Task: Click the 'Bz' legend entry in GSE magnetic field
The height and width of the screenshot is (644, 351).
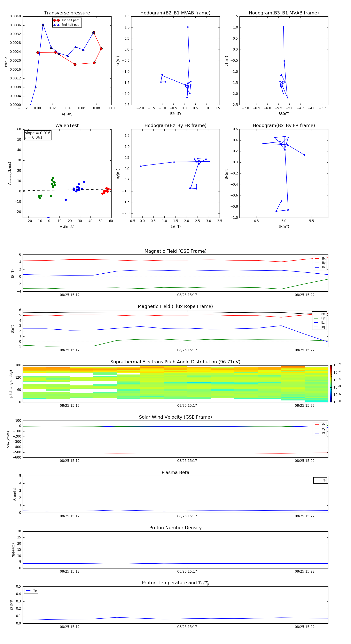Action: pyautogui.click(x=320, y=267)
